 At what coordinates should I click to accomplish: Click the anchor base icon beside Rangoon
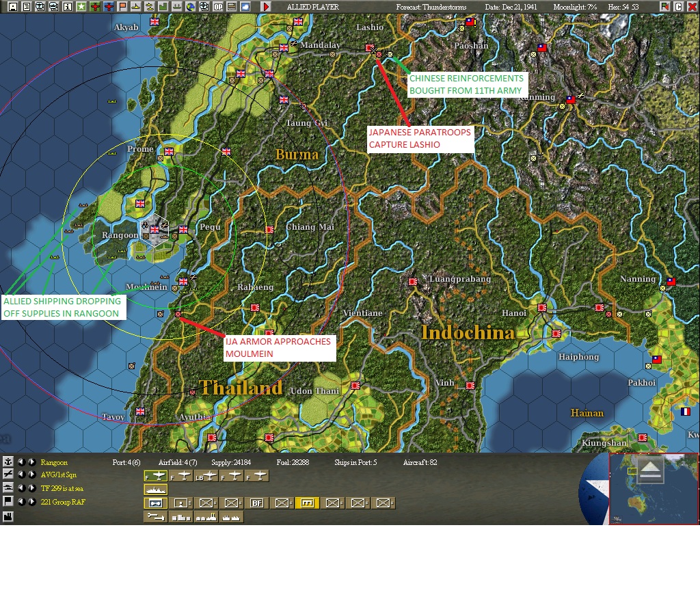[8, 462]
